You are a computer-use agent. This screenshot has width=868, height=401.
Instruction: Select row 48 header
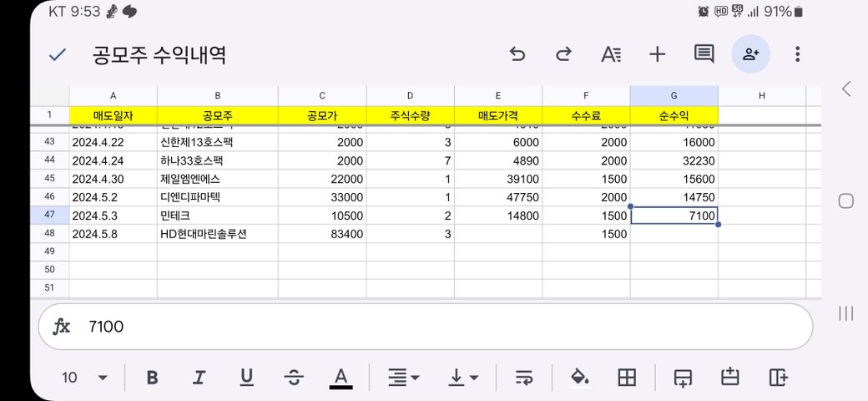click(x=49, y=234)
